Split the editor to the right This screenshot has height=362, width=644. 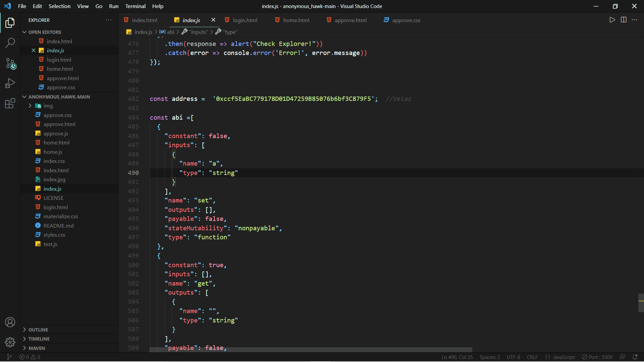pos(624,20)
